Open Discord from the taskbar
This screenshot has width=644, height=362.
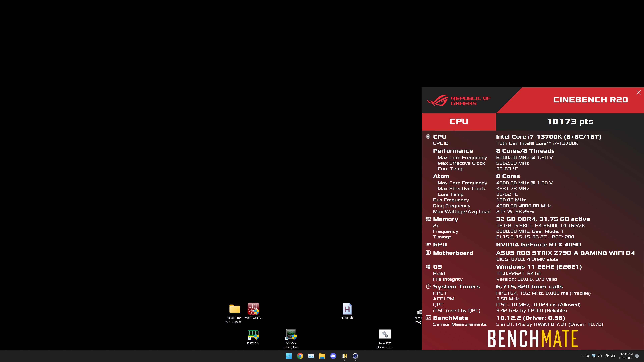coord(333,356)
